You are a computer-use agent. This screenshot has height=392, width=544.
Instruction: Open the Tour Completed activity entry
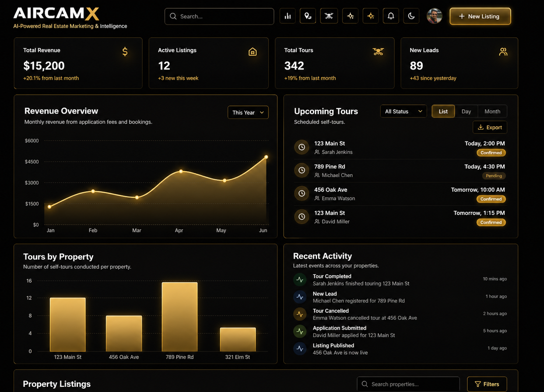[x=400, y=280]
